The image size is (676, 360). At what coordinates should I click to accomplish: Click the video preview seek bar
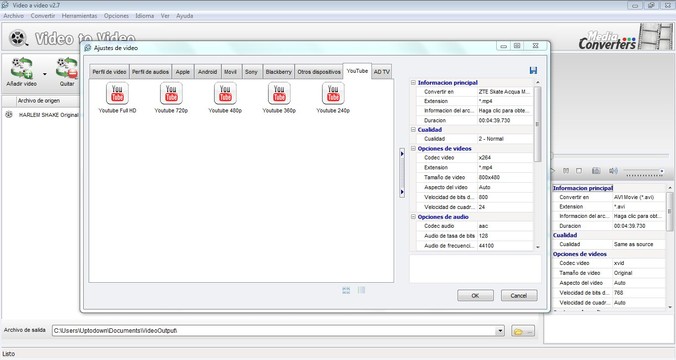tap(610, 155)
